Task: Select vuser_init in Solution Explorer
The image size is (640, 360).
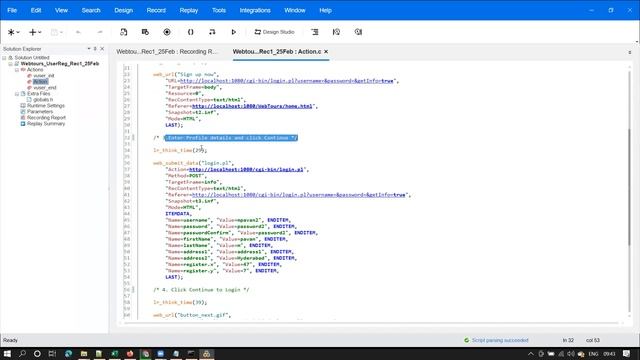Action: 44,76
